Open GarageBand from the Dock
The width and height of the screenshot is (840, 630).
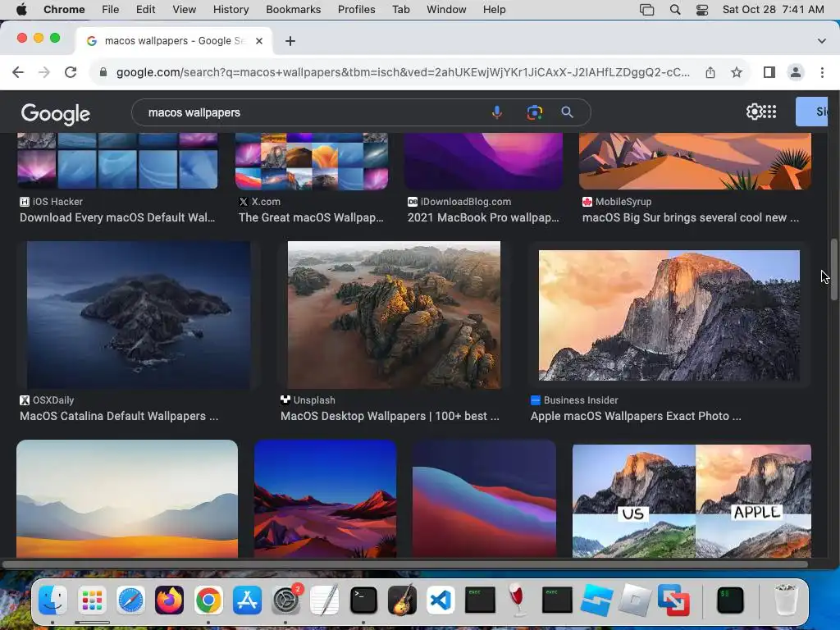[402, 600]
